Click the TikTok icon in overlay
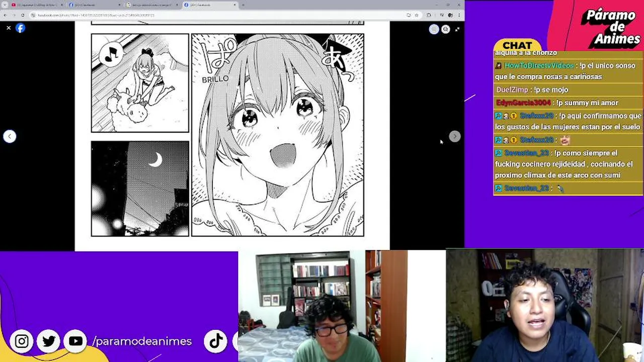The image size is (644, 362). point(216,341)
